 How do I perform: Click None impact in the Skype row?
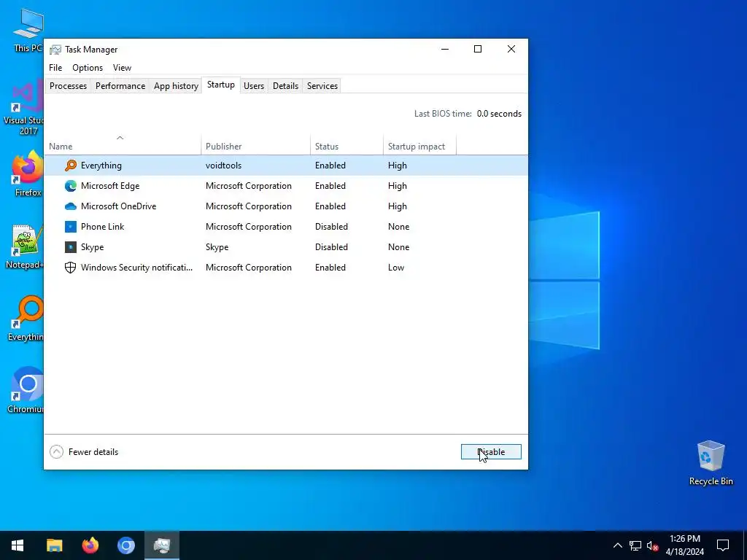tap(399, 247)
